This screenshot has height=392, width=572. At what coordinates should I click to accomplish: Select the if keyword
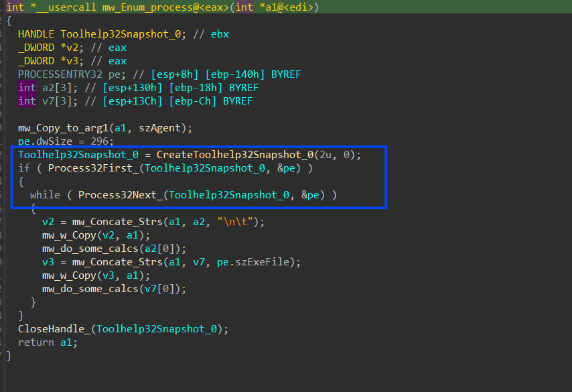(24, 168)
